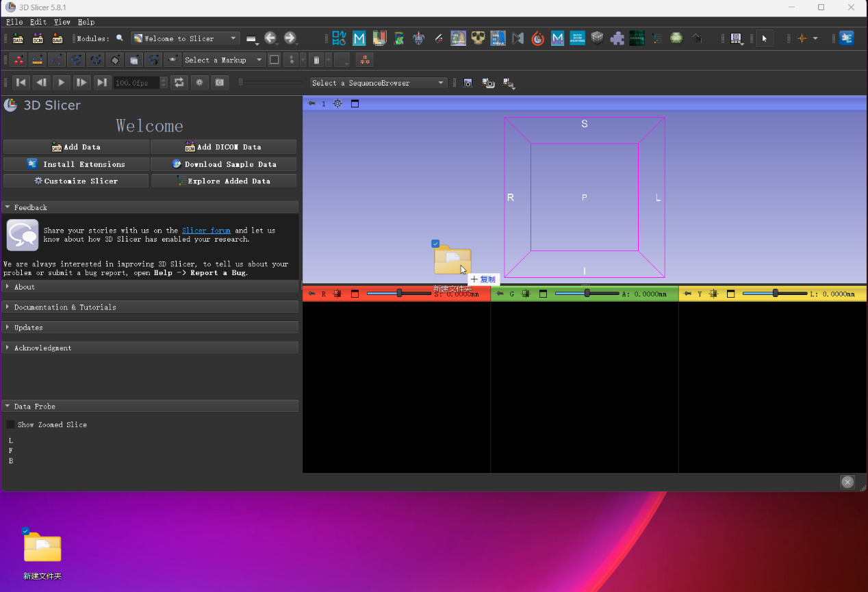Select the mouse pointer interaction mode
Viewport: 868px width, 592px height.
(x=765, y=38)
